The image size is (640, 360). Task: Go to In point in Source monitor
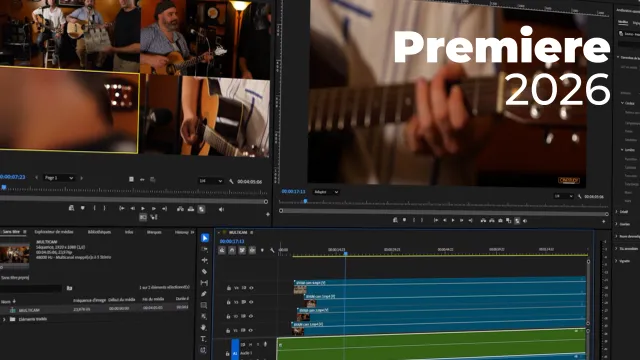pos(122,209)
